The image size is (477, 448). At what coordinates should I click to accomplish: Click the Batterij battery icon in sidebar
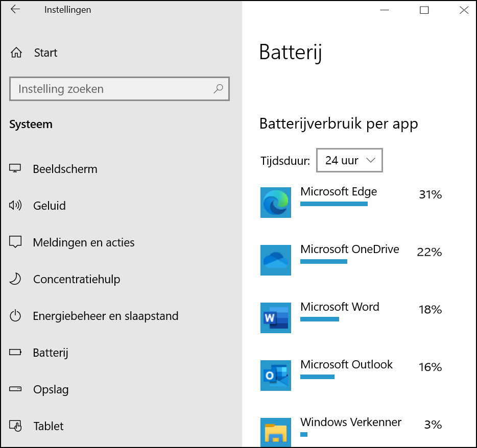pos(15,352)
